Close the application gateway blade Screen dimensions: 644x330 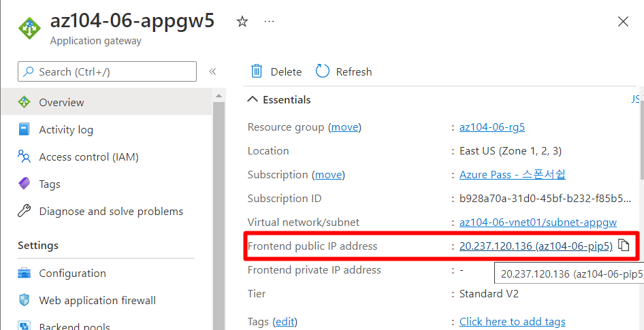[623, 21]
